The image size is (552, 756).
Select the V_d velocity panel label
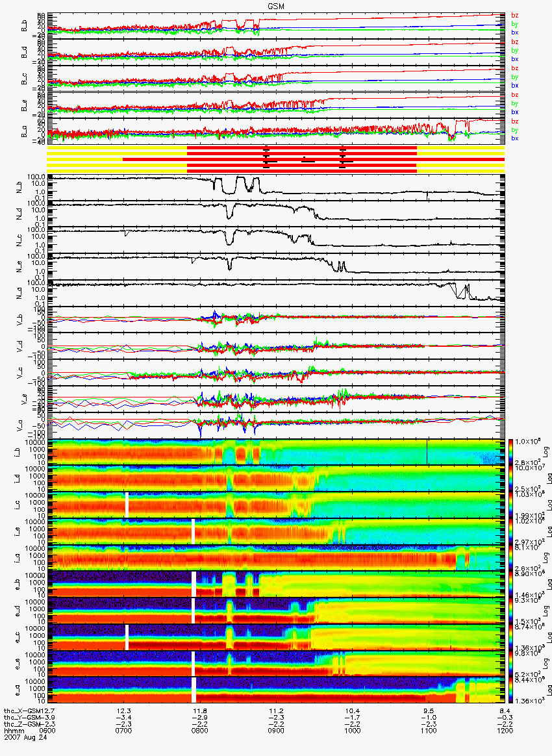click(x=19, y=346)
